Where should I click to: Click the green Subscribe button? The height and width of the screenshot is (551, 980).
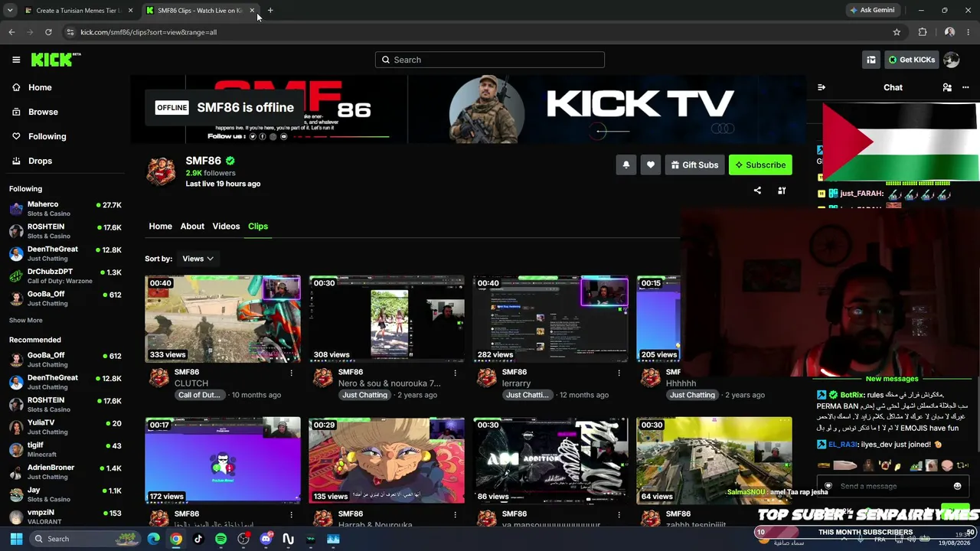click(760, 165)
